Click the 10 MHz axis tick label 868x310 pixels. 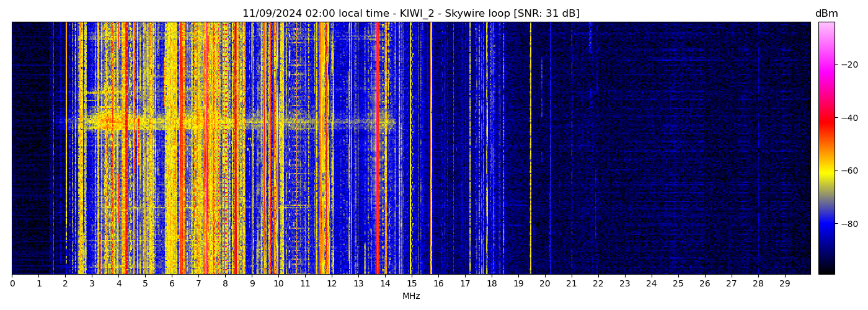278,284
